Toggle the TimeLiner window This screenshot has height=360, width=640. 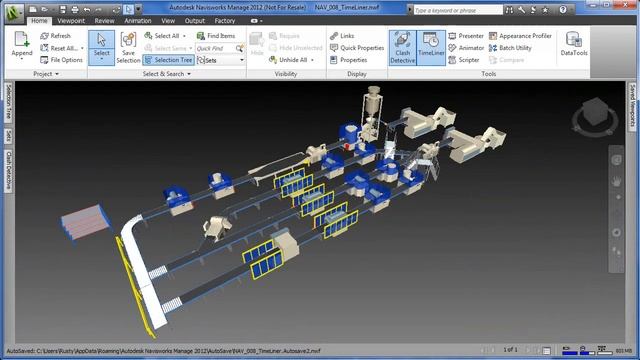click(431, 48)
